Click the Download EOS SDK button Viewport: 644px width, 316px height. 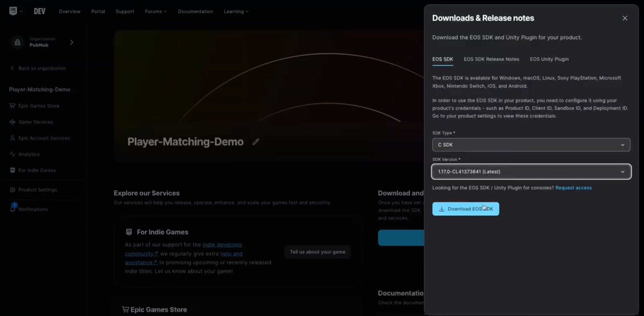click(x=466, y=209)
